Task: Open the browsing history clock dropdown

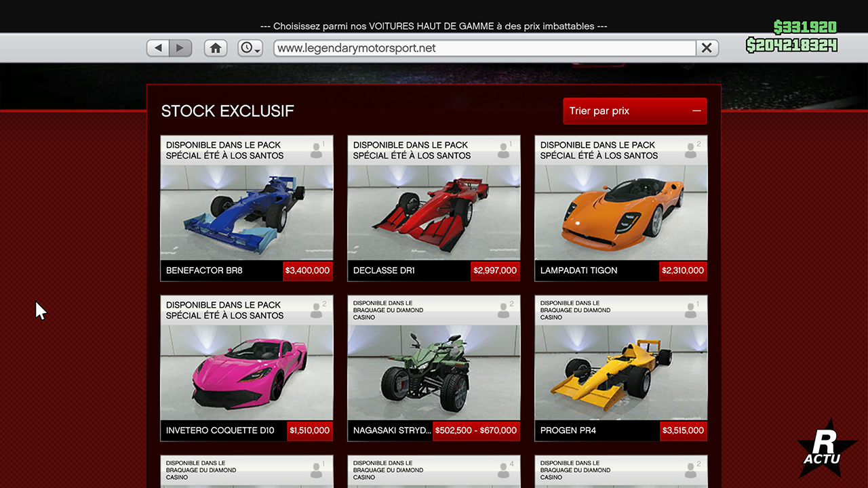Action: (250, 48)
